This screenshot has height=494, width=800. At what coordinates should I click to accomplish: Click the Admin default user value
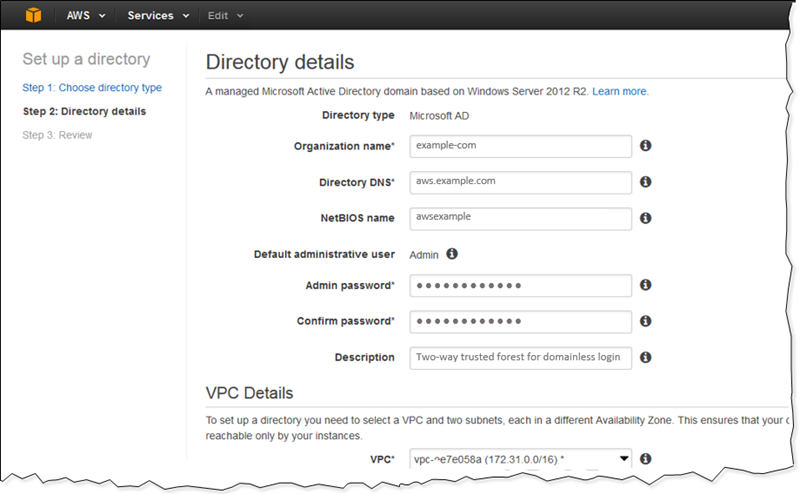point(423,255)
